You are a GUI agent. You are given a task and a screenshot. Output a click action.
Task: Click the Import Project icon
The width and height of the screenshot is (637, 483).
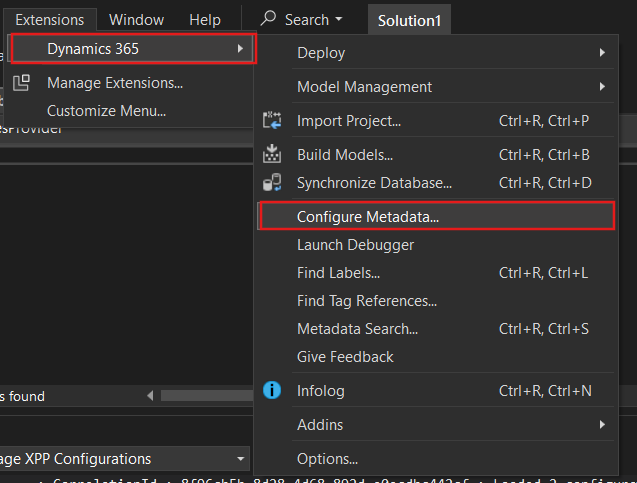point(272,121)
